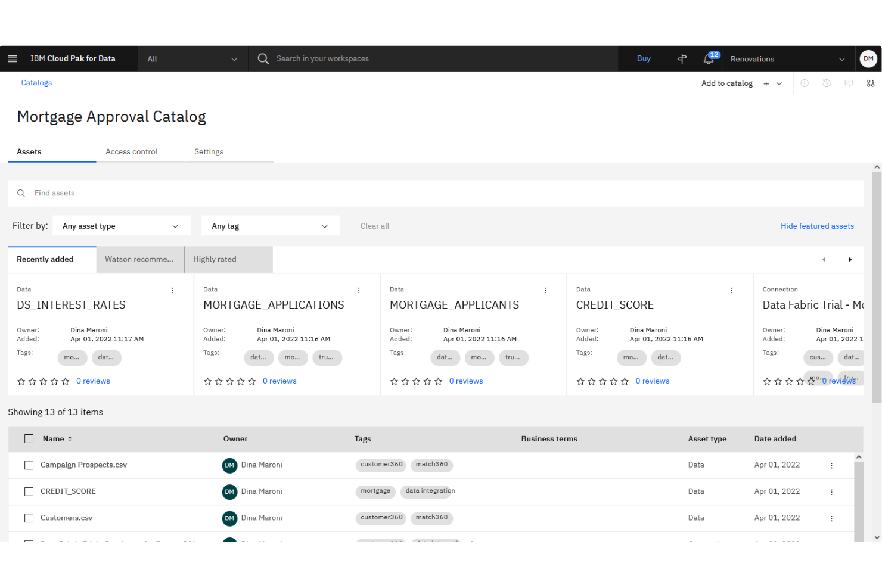Click the Date added column header
Viewport: 882px width, 588px height.
pyautogui.click(x=775, y=439)
